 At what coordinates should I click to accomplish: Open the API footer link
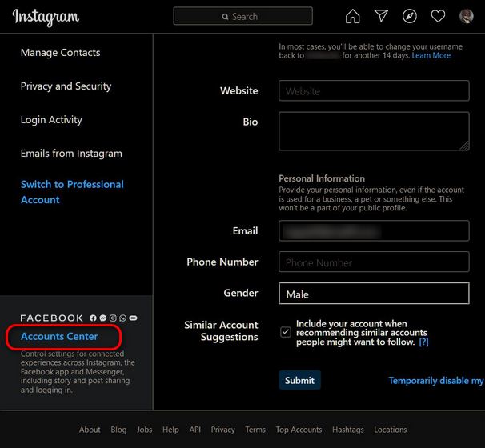click(x=195, y=430)
